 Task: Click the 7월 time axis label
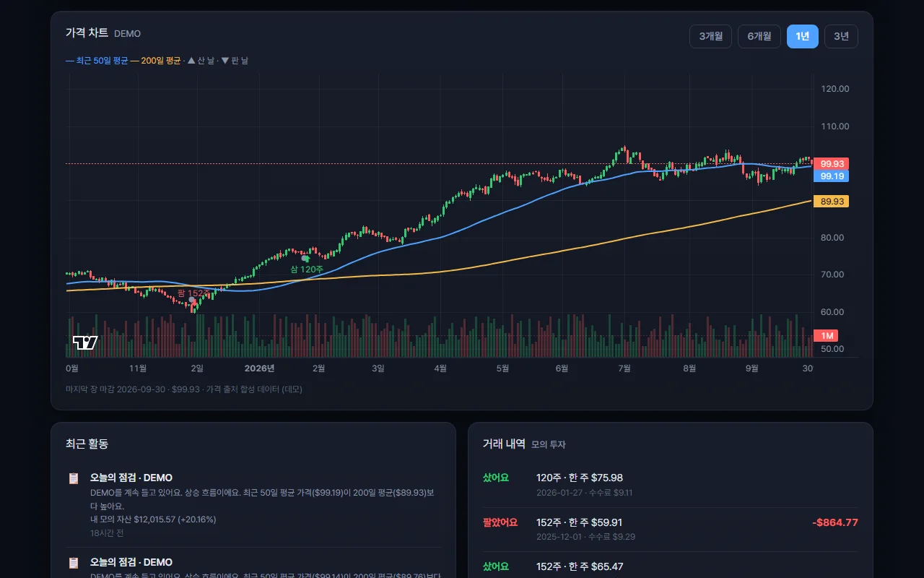tap(624, 368)
